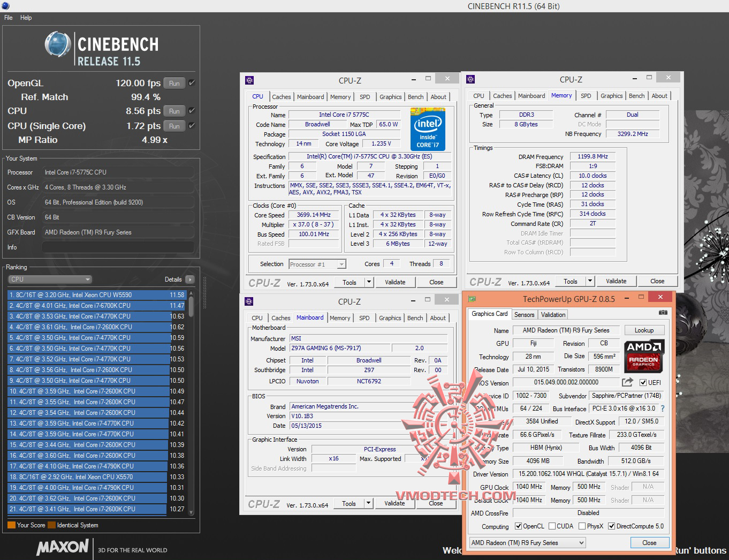Image resolution: width=729 pixels, height=560 pixels.
Task: Click the Core Speed value 3699.14 MHz
Action: click(314, 215)
